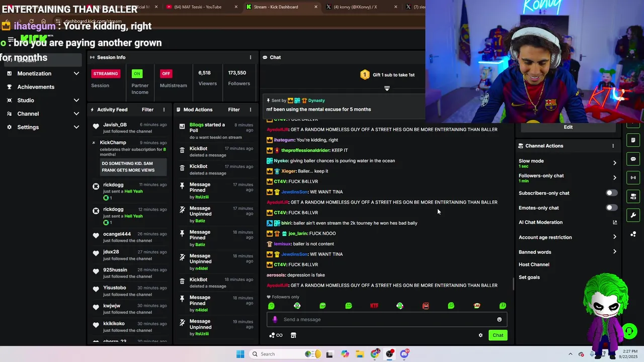This screenshot has width=644, height=362.
Task: Show hidden system tray icons
Action: coord(570,354)
